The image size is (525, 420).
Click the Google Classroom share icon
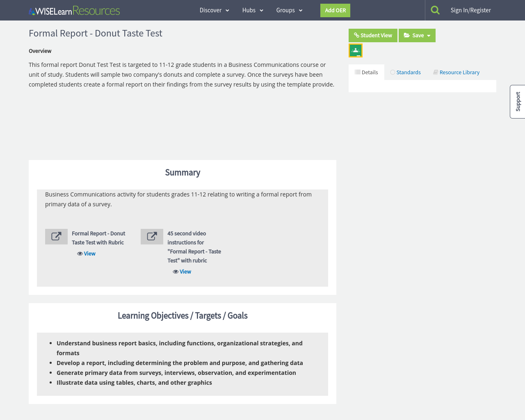[356, 50]
